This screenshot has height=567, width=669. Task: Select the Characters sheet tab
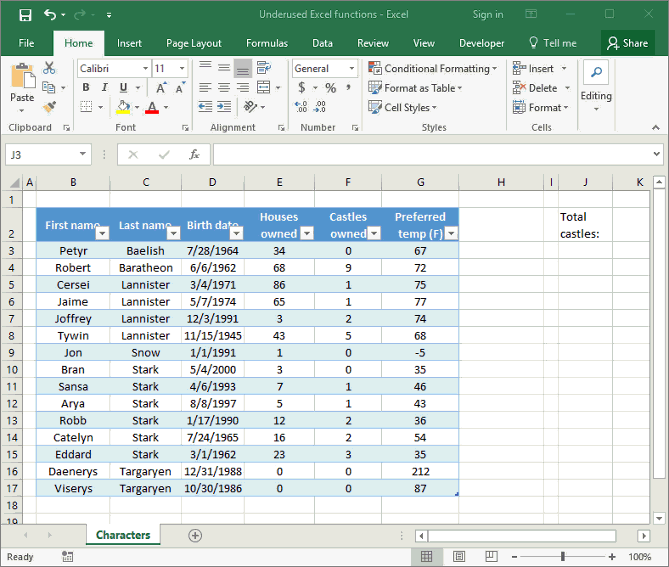pyautogui.click(x=123, y=535)
